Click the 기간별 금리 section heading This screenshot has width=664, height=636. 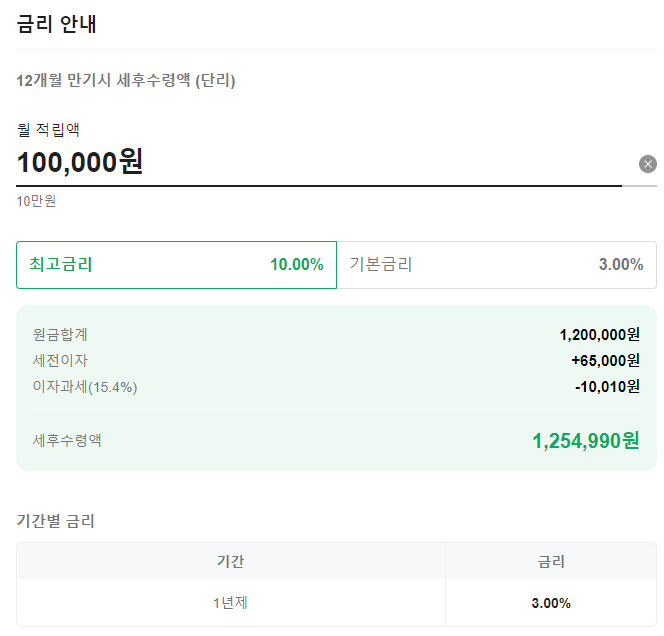tap(55, 521)
